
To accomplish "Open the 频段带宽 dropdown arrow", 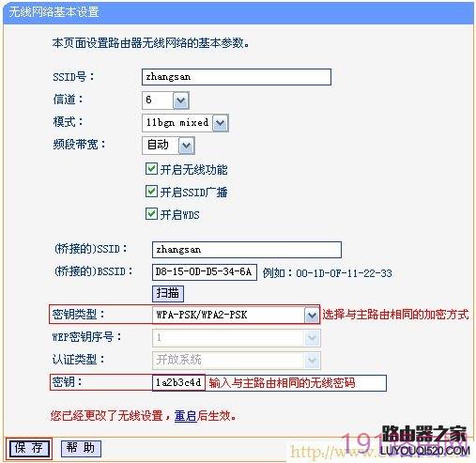I will [187, 146].
